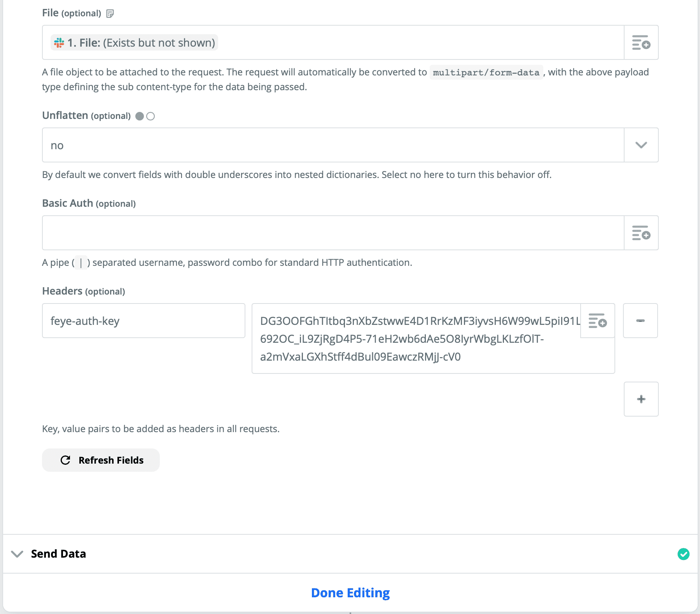Select the filled Unflatten radio button
This screenshot has height=614, width=700.
140,116
